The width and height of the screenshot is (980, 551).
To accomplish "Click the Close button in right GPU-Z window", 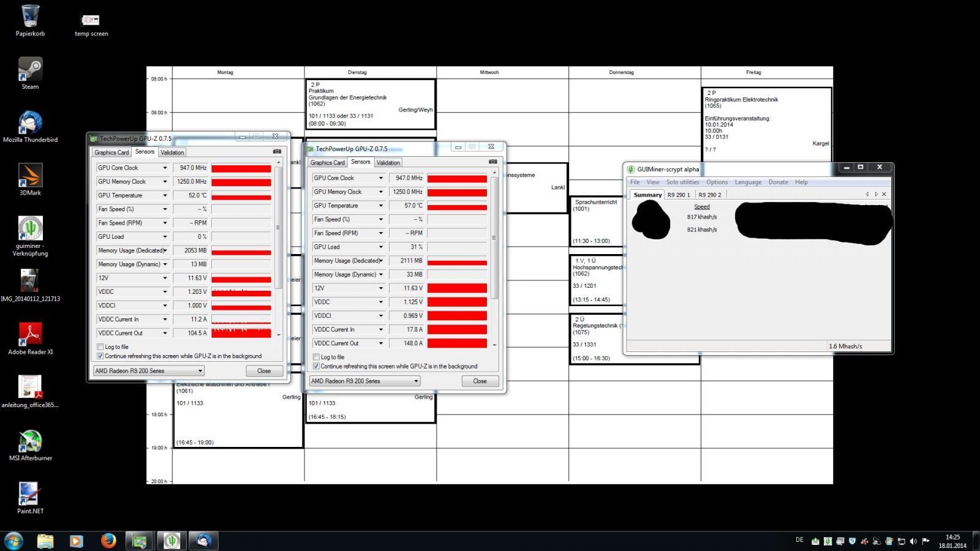I will coord(480,381).
